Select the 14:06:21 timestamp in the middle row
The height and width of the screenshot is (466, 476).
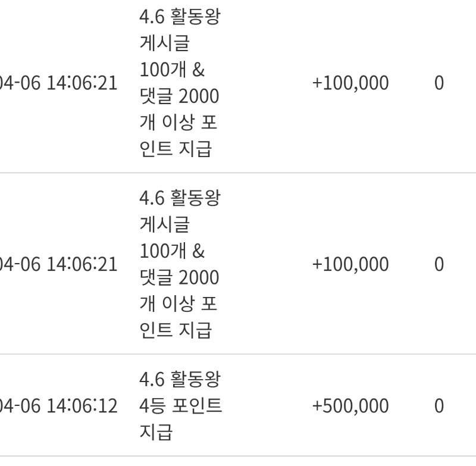pyautogui.click(x=59, y=264)
